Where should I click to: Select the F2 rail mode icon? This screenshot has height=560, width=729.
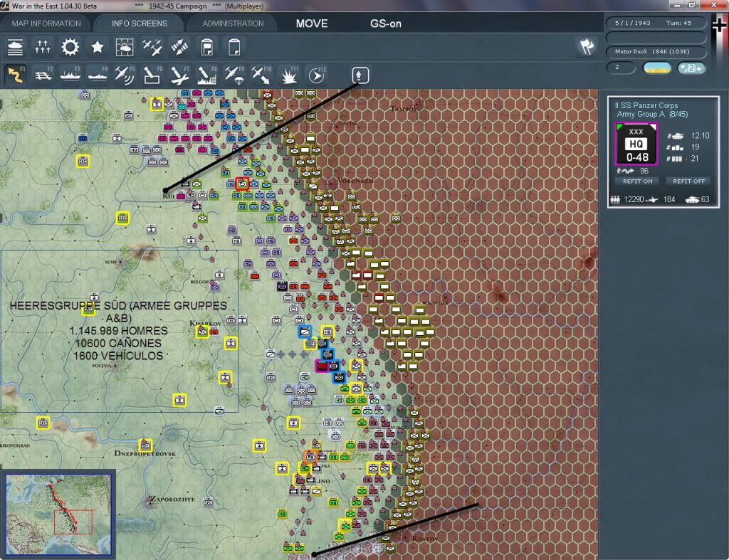(43, 75)
